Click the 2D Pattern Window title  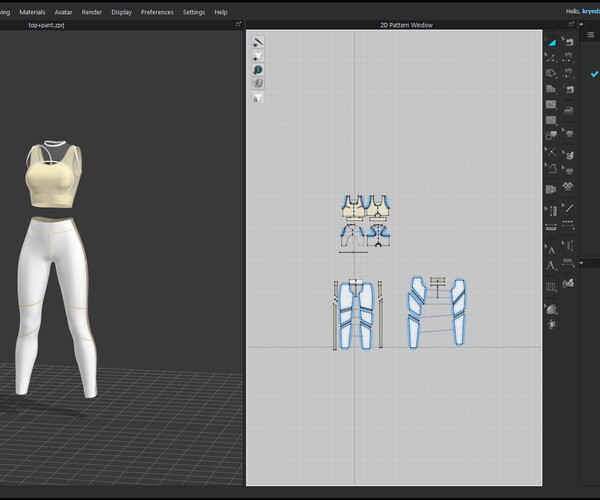406,25
